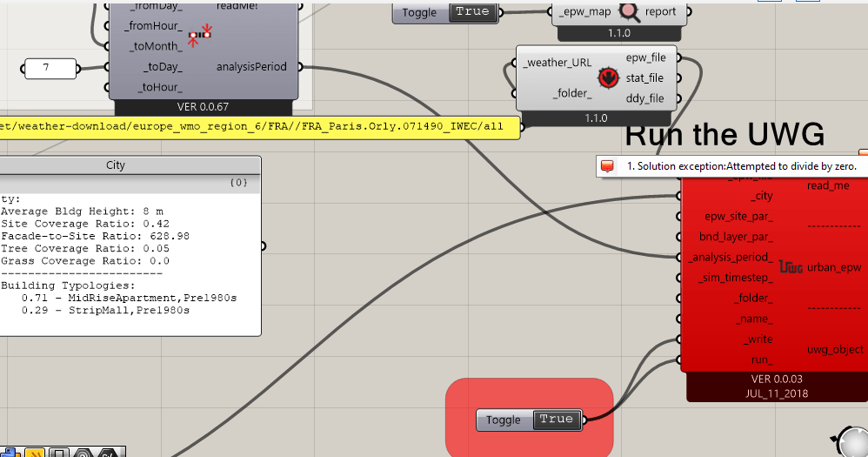The height and width of the screenshot is (457, 868).
Task: Click the yellow Panel icon in bottom-left toolbar
Action: tap(35, 453)
